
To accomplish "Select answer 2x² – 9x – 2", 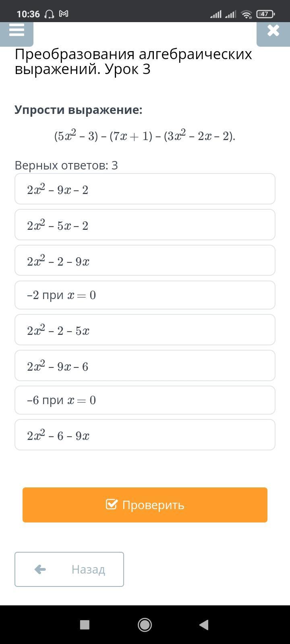I will (x=145, y=189).
